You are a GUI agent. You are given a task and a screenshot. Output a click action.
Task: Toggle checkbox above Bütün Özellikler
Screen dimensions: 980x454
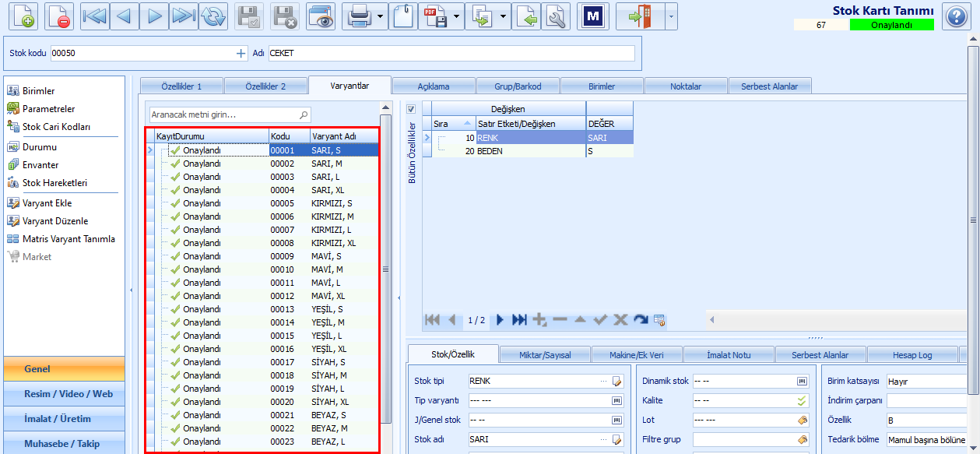[412, 109]
